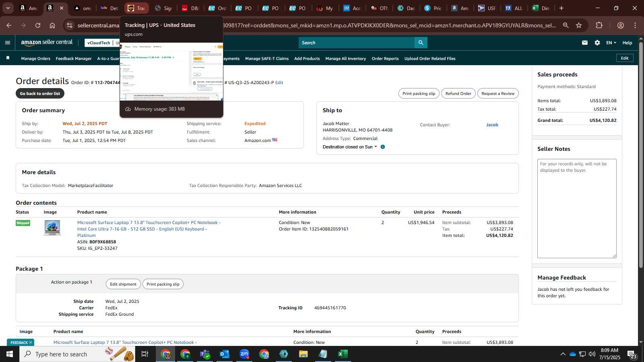Expand the EN language dropdown
The width and height of the screenshot is (644, 362).
point(611,43)
